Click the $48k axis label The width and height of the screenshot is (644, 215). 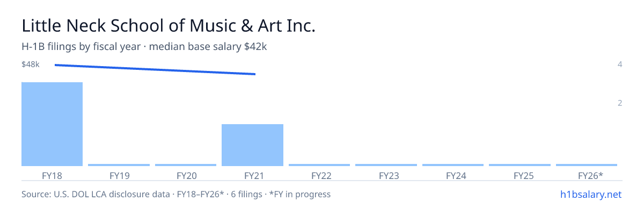pyautogui.click(x=31, y=64)
